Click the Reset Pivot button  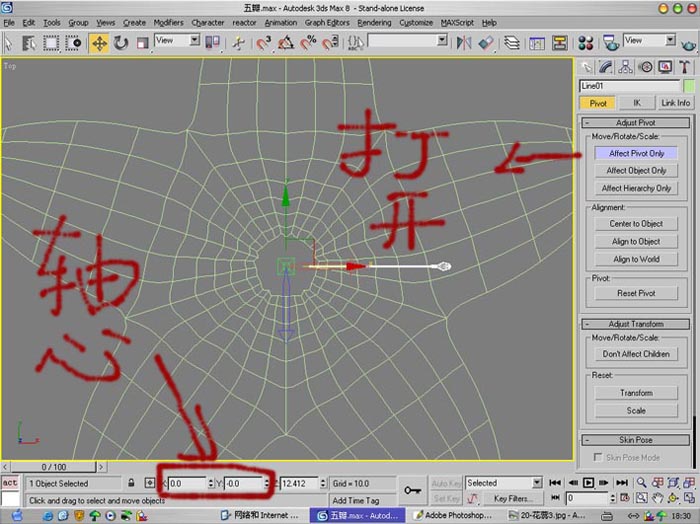point(636,293)
